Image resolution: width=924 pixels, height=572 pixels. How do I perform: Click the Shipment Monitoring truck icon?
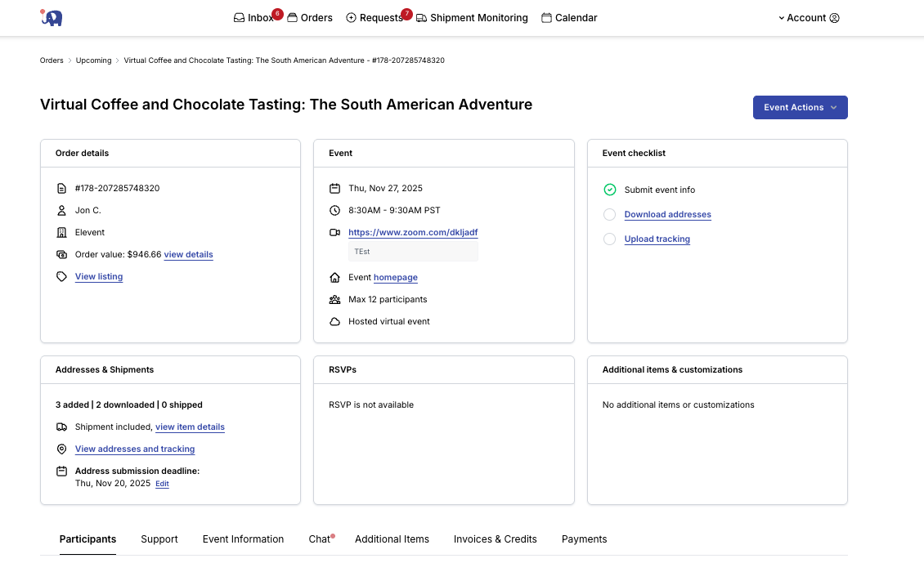(421, 18)
